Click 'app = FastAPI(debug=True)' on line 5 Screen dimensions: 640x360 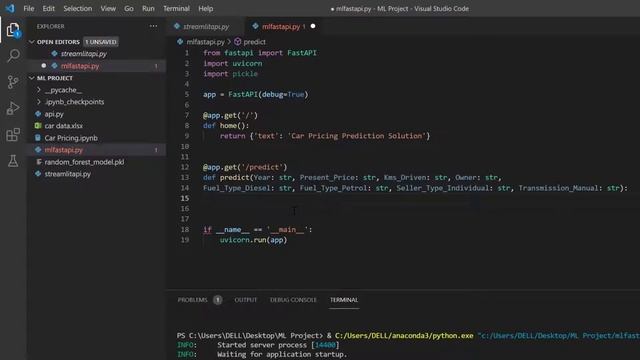coord(256,95)
